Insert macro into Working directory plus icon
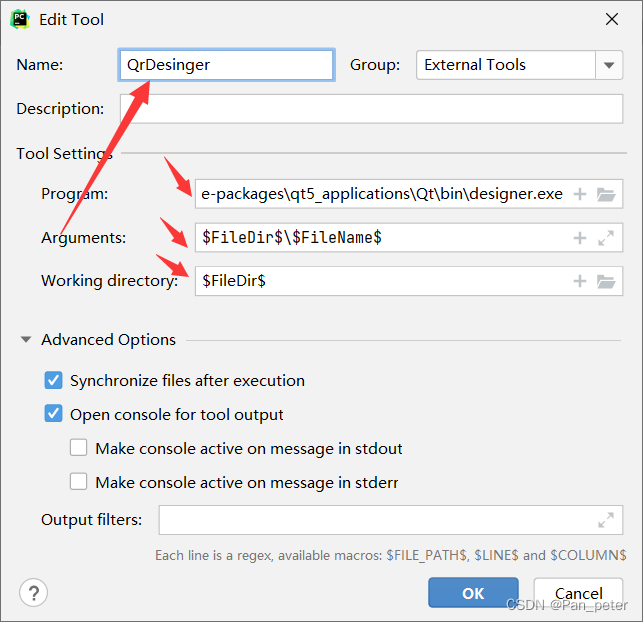643x622 pixels. pyautogui.click(x=579, y=281)
